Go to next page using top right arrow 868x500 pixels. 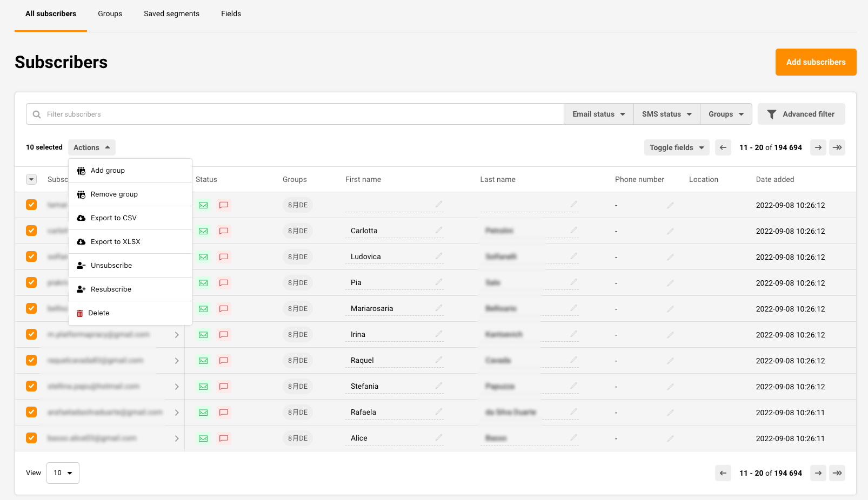(x=818, y=147)
